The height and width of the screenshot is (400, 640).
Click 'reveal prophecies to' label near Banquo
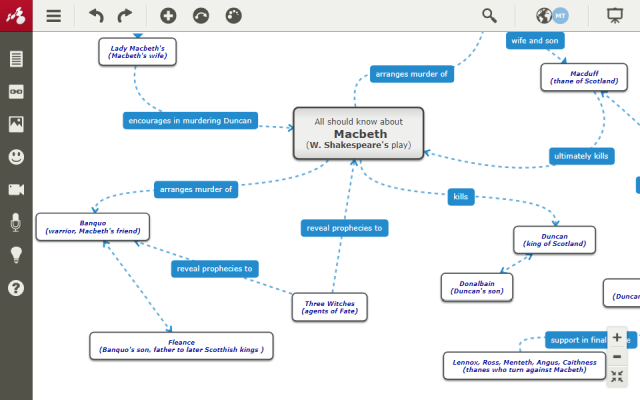point(215,269)
